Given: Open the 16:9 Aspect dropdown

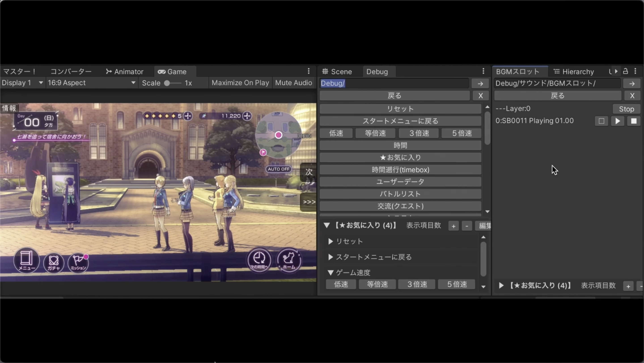Looking at the screenshot, I should [91, 83].
